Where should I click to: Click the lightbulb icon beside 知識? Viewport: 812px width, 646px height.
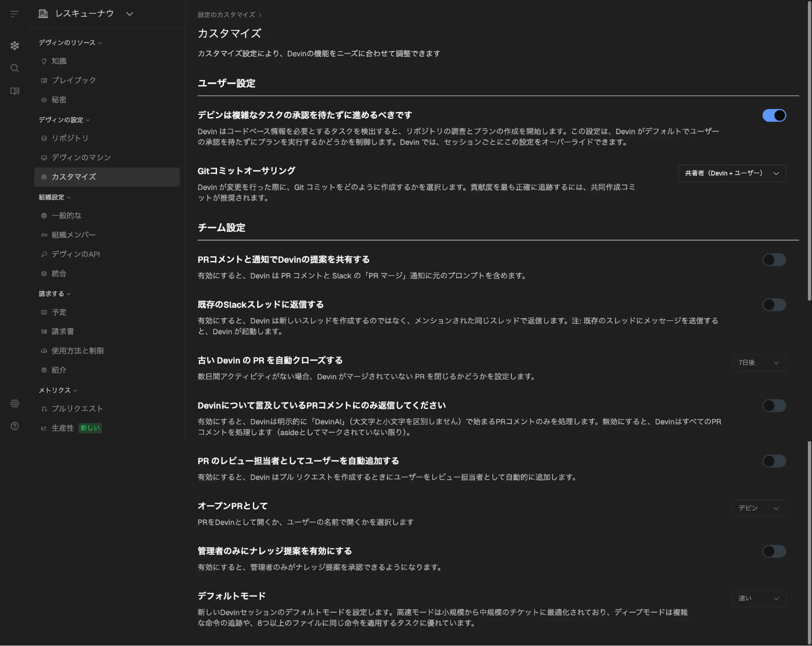click(44, 61)
